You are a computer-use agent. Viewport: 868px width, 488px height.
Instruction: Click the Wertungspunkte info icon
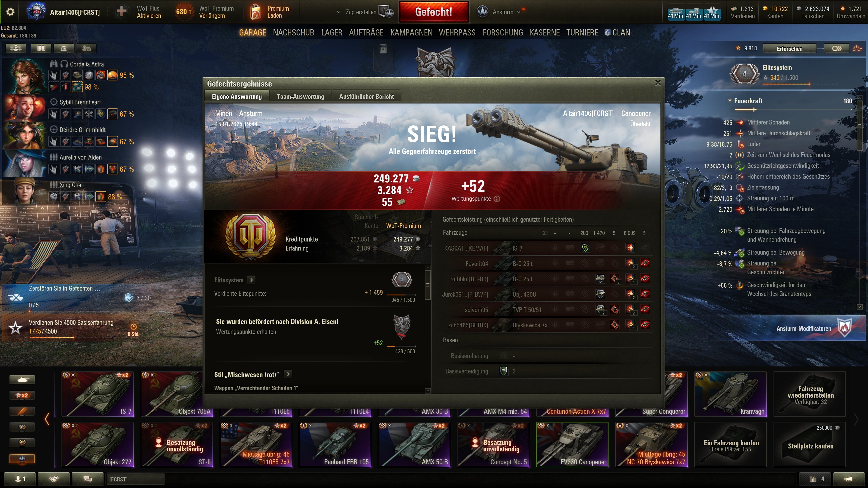coord(497,199)
